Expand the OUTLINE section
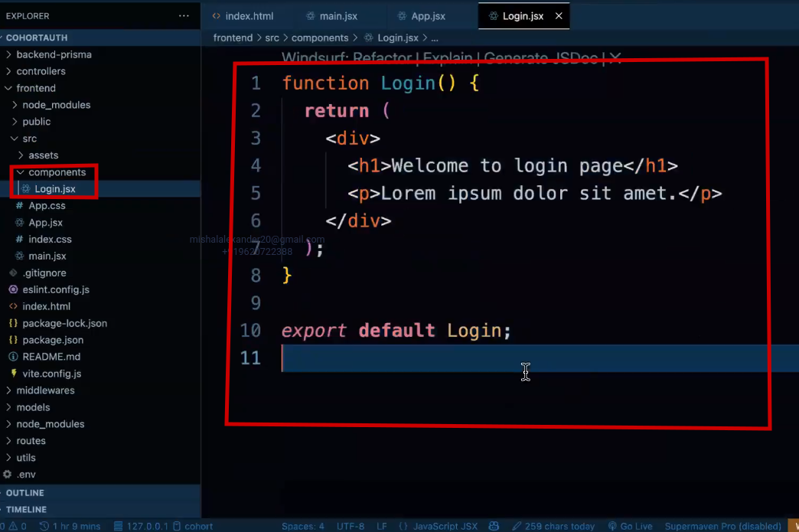Viewport: 799px width, 532px height. point(25,493)
